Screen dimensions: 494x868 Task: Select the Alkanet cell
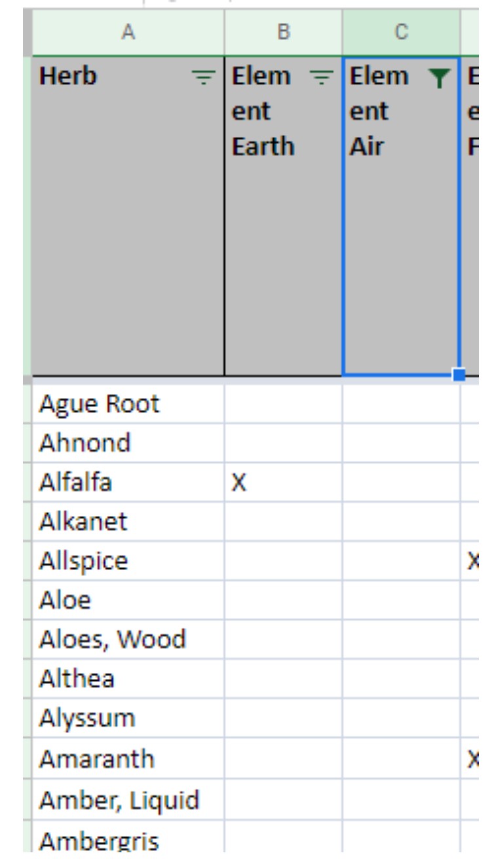(x=128, y=522)
